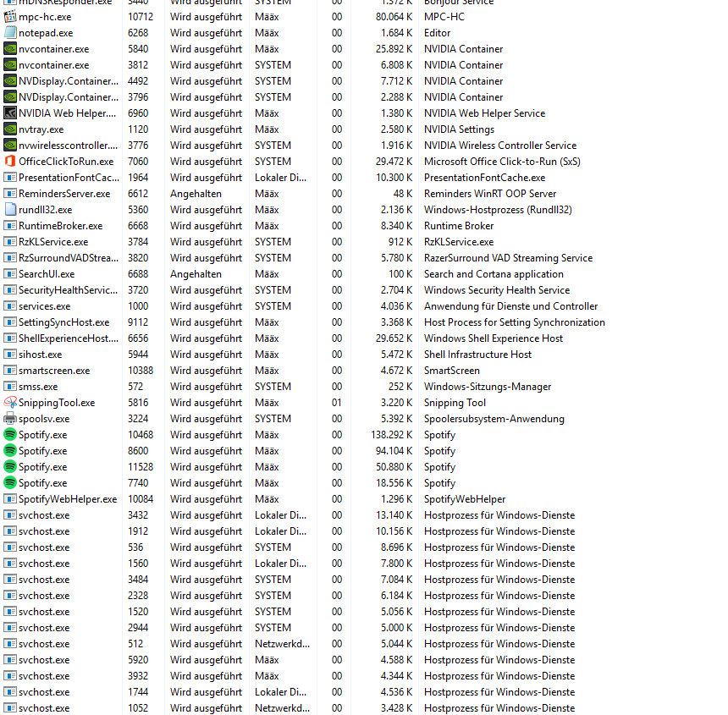728x715 pixels.
Task: Click the Spotify icon for PID 8600
Action: click(10, 451)
